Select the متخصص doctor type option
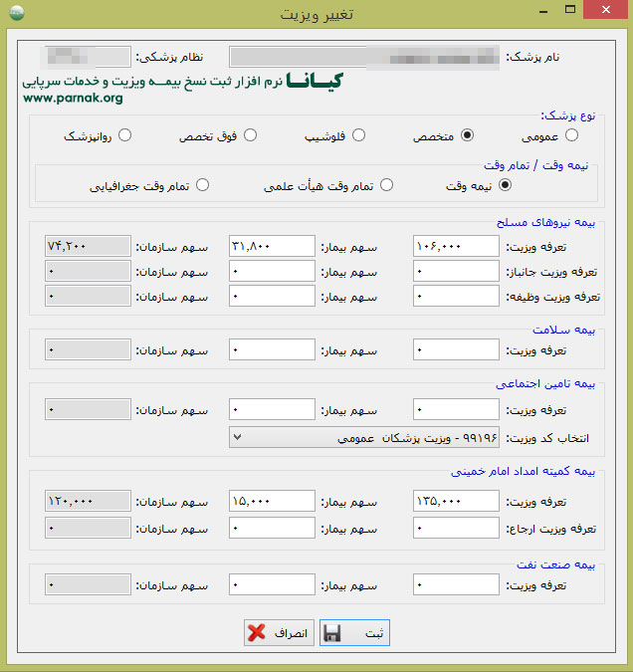633x672 pixels. pyautogui.click(x=467, y=135)
